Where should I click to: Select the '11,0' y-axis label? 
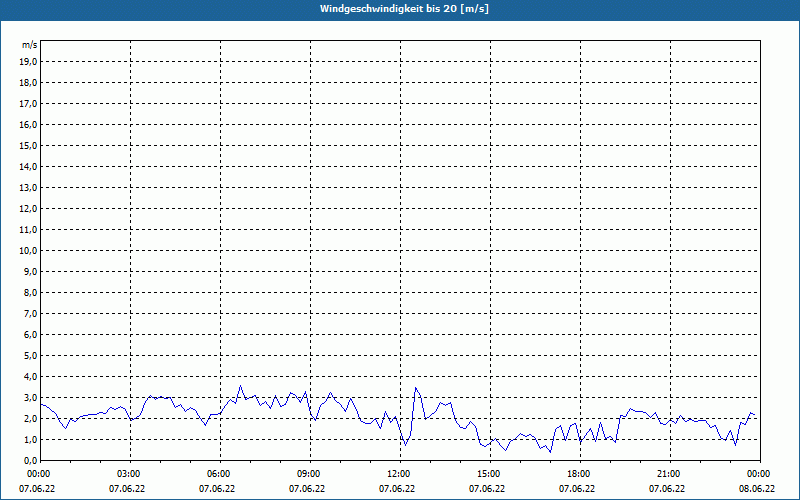coord(28,230)
